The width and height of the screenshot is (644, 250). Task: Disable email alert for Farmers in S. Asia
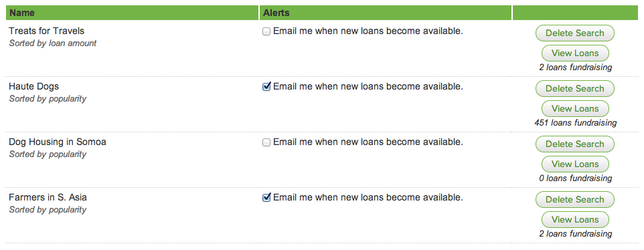(266, 198)
